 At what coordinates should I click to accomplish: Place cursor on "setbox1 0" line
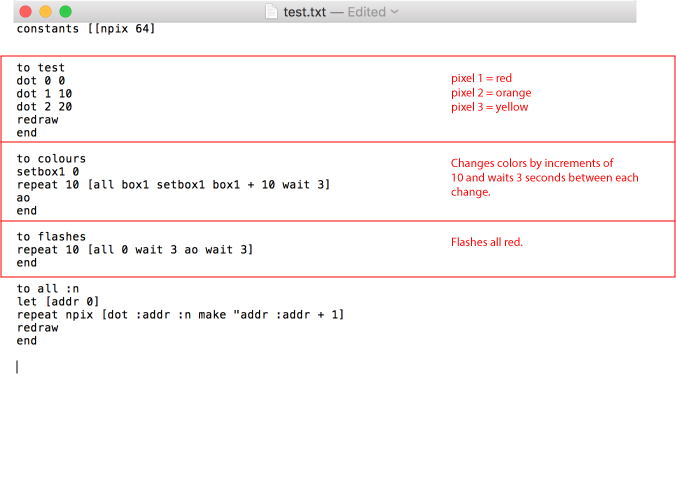[47, 172]
